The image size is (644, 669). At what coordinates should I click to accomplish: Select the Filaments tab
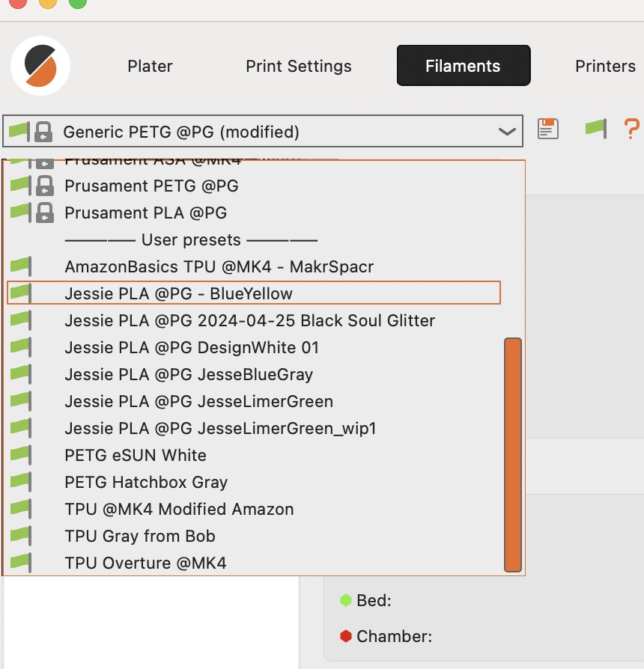pyautogui.click(x=464, y=65)
